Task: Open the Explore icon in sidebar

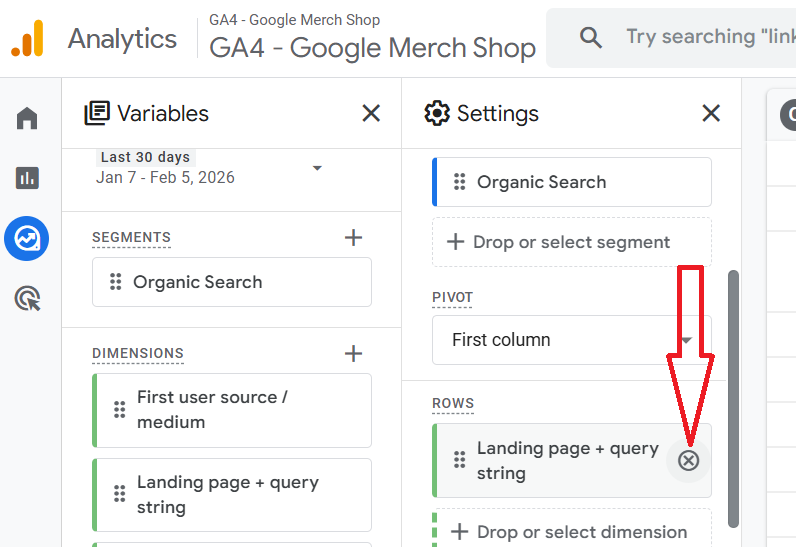Action: pos(27,238)
